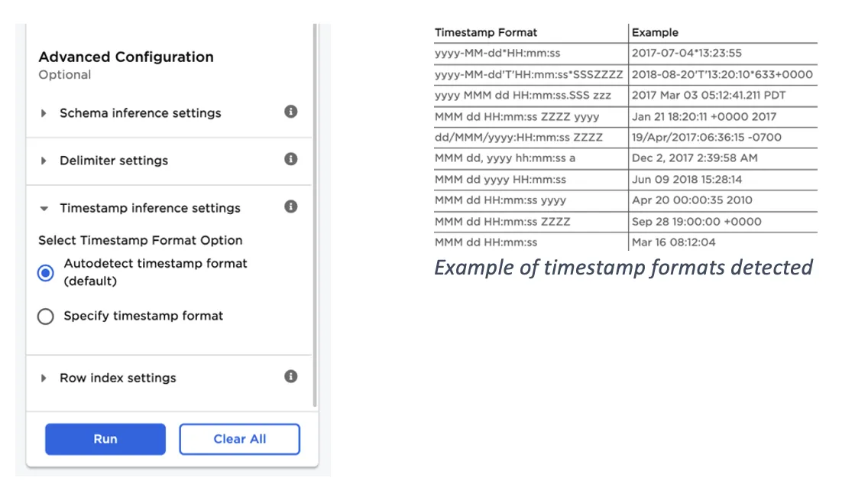The height and width of the screenshot is (494, 868).
Task: Open info icon for Schema inference settings
Action: (290, 112)
